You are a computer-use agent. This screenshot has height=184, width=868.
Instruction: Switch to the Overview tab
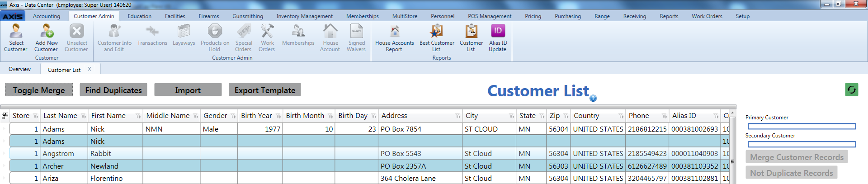pos(19,69)
